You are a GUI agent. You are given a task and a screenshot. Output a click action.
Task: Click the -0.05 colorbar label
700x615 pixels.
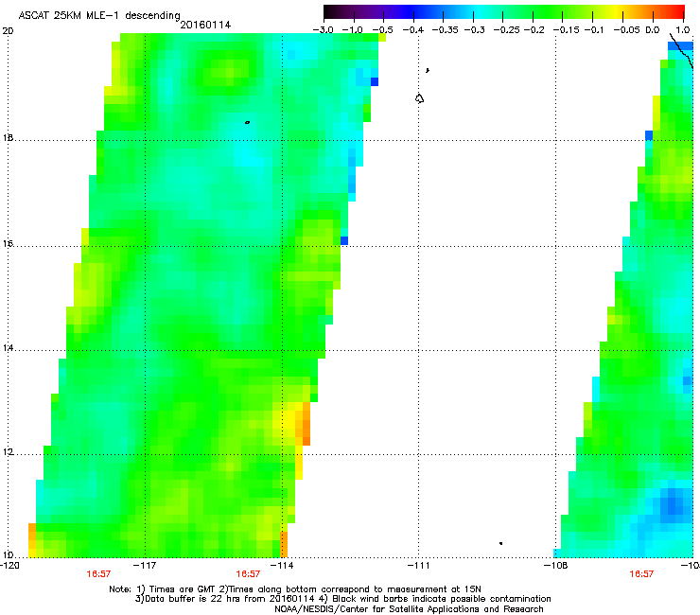[627, 29]
